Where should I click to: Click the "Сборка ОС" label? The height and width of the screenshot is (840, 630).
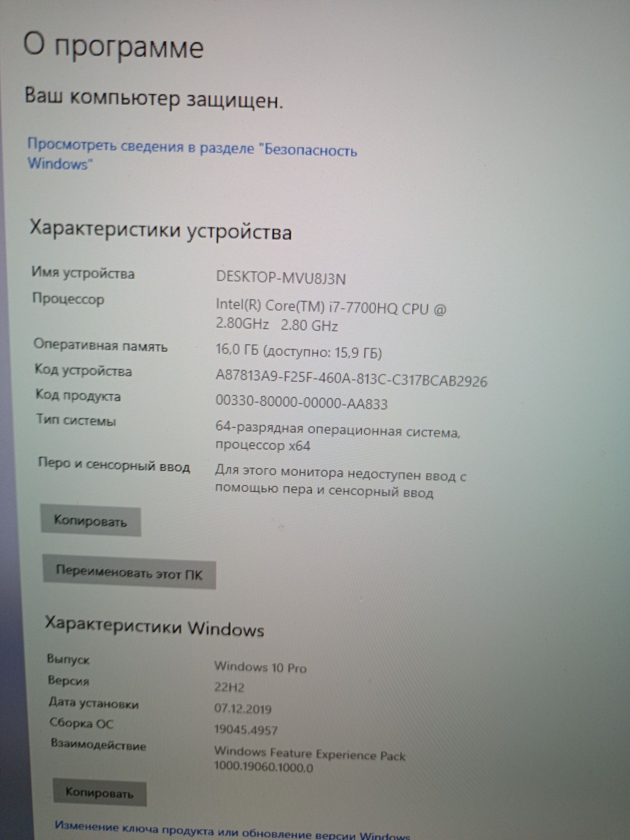[81, 723]
